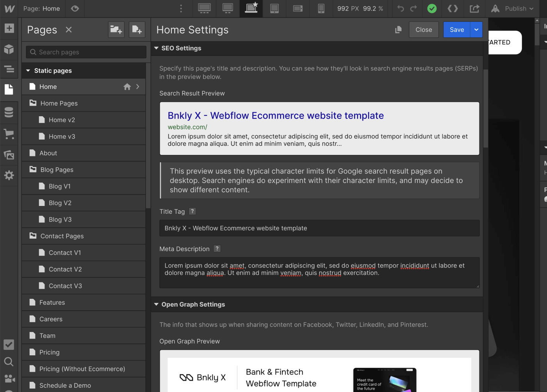
Task: Open the Team page
Action: point(84,335)
